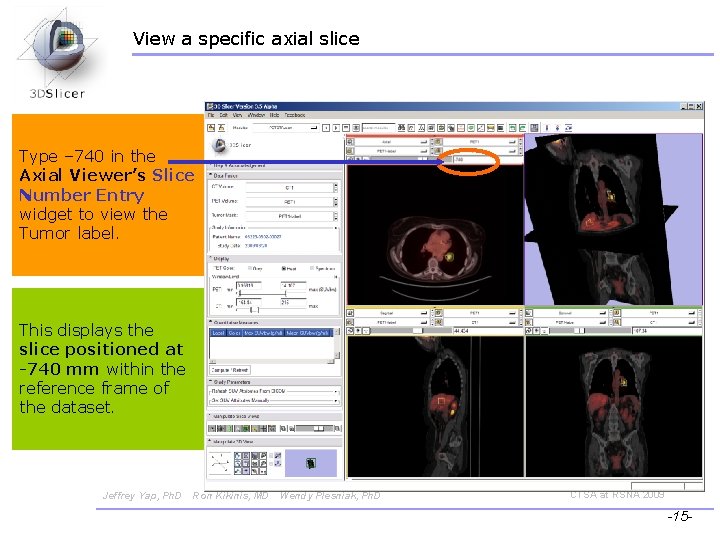The width and height of the screenshot is (720, 540).
Task: Click the 3D view navigation thumbnail
Action: [311, 463]
